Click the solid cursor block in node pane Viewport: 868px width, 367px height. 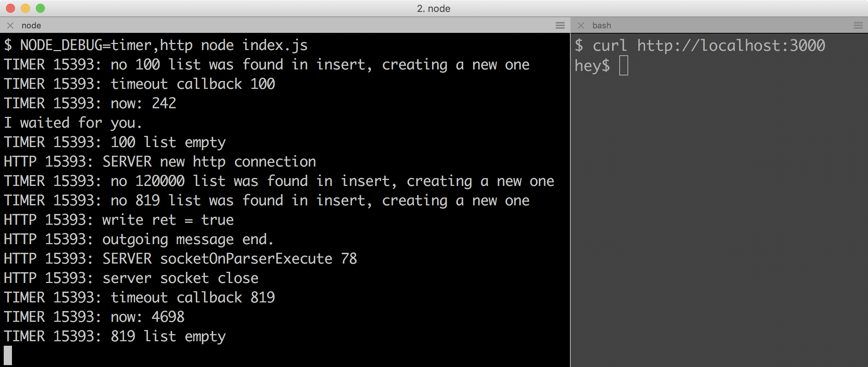(x=8, y=355)
